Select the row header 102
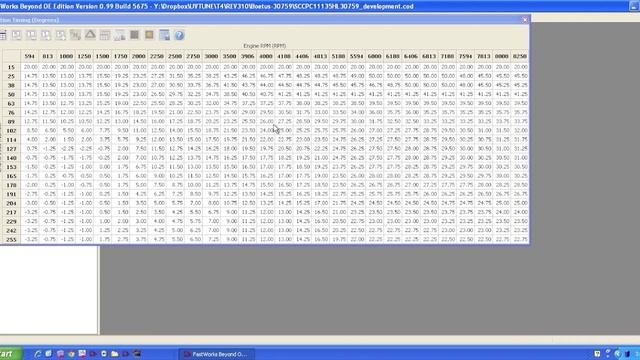This screenshot has height=360, width=640. pyautogui.click(x=11, y=131)
